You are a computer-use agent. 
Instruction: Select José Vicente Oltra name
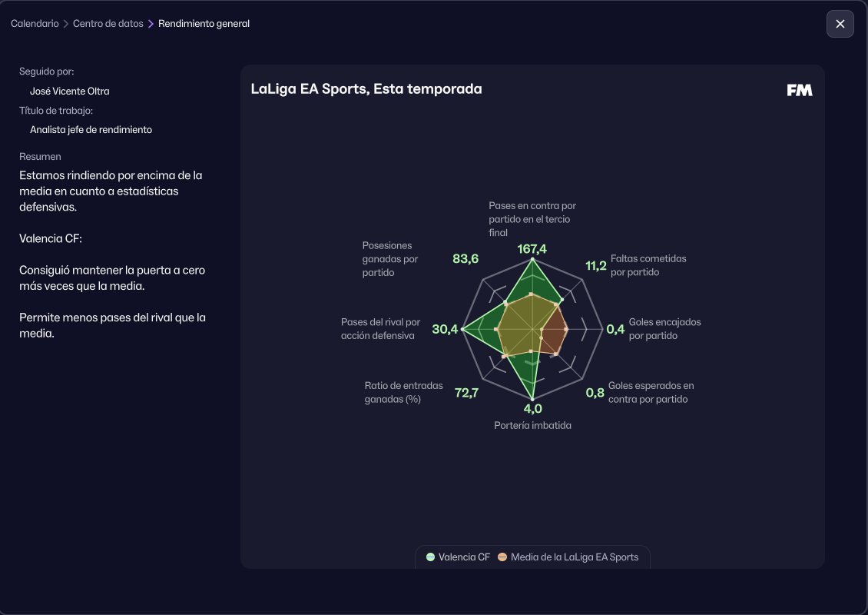70,91
